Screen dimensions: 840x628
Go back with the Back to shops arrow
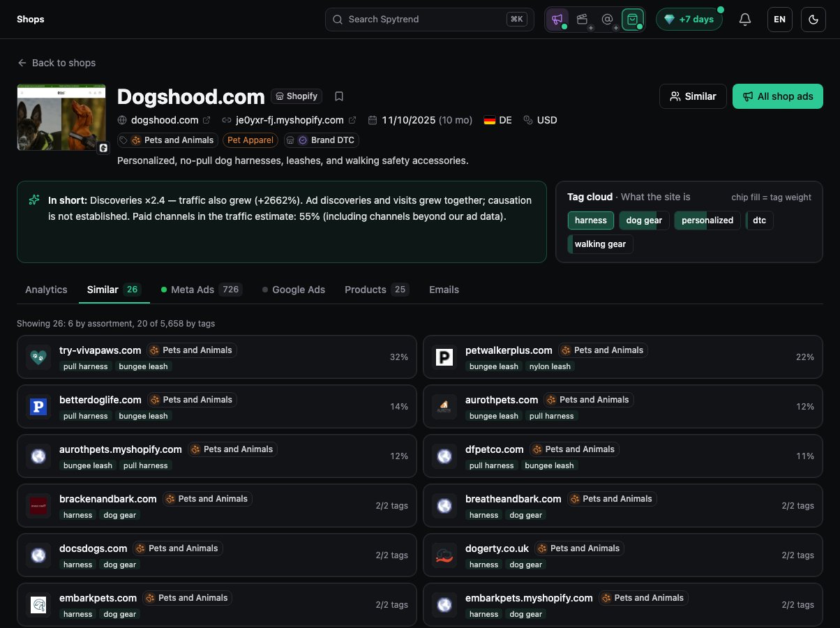point(57,63)
